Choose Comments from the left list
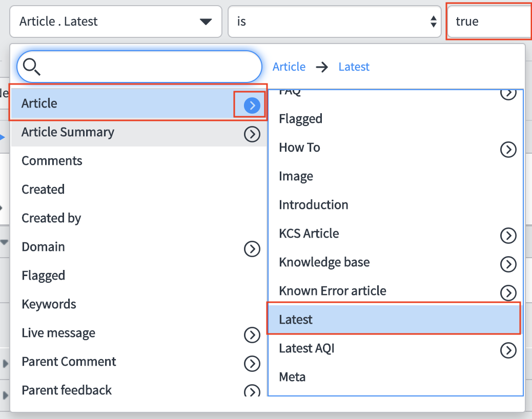Viewport: 532px width, 419px height. pos(52,161)
